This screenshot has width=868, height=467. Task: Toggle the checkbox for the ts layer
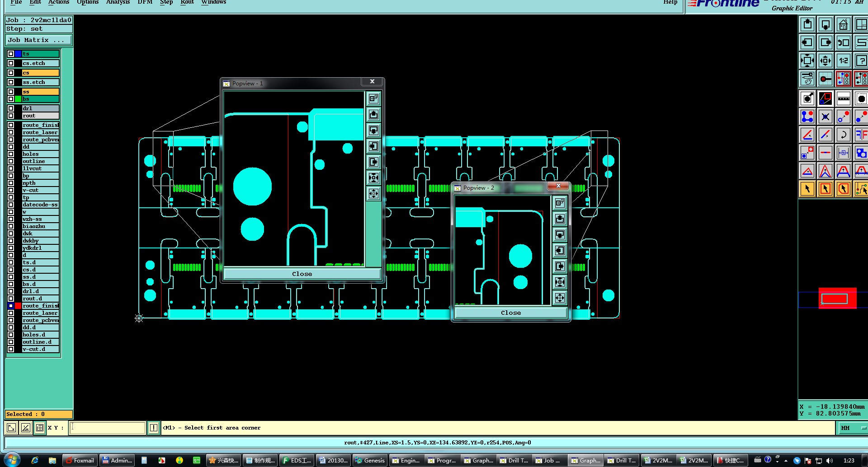(11, 54)
